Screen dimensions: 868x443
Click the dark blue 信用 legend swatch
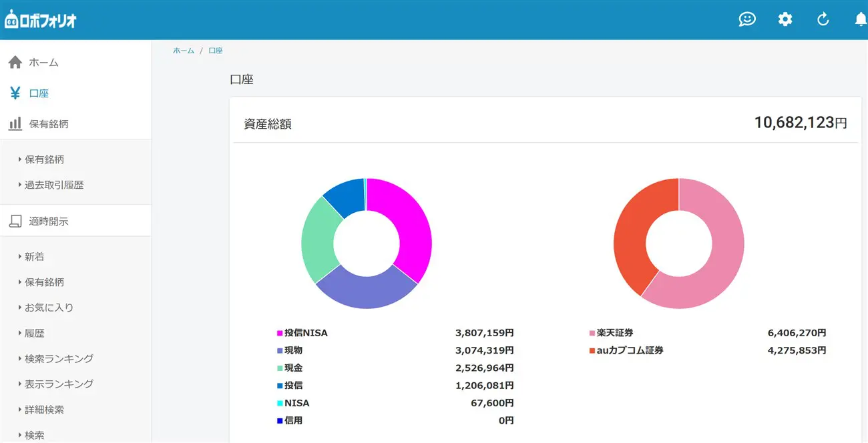(280, 420)
